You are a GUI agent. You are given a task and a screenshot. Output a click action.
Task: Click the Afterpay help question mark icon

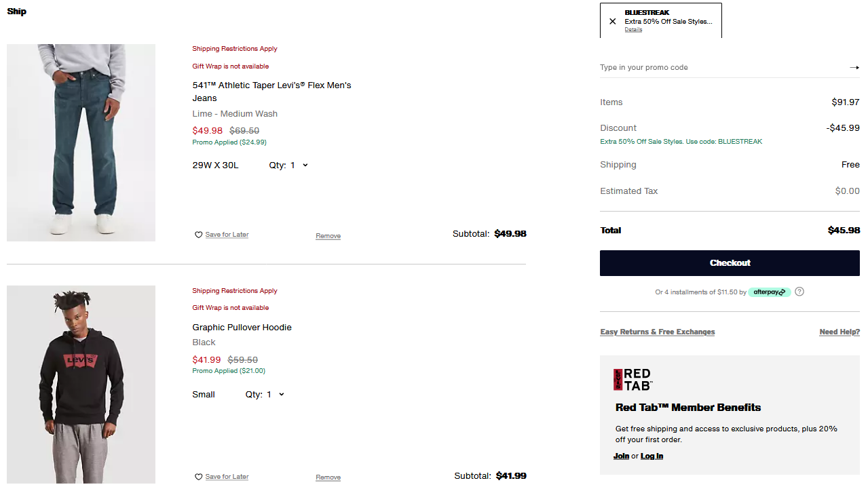coord(799,292)
